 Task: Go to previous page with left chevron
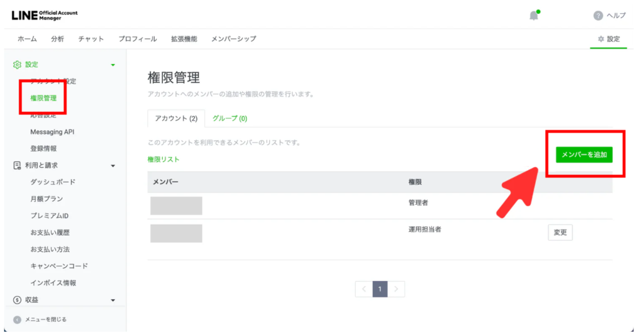coord(364,288)
